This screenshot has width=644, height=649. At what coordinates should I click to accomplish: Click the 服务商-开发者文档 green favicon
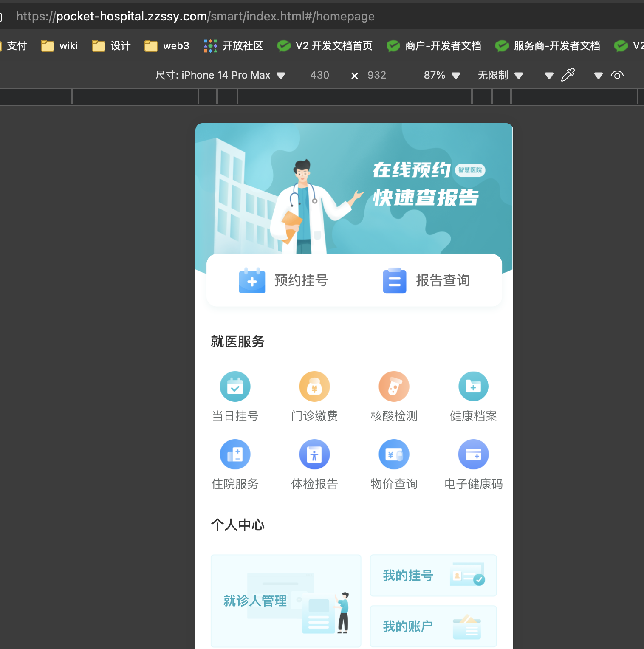tap(502, 45)
